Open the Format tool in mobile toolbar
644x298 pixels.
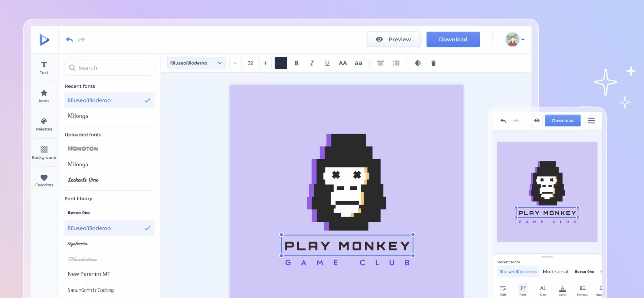[582, 290]
